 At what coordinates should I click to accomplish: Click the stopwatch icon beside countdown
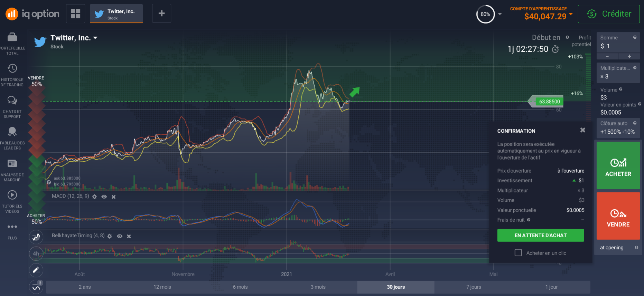click(555, 49)
